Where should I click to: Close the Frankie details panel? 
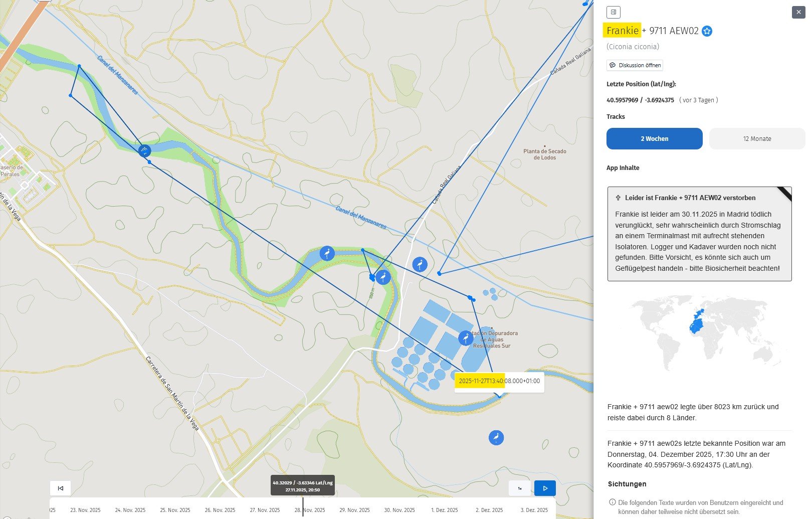(798, 13)
